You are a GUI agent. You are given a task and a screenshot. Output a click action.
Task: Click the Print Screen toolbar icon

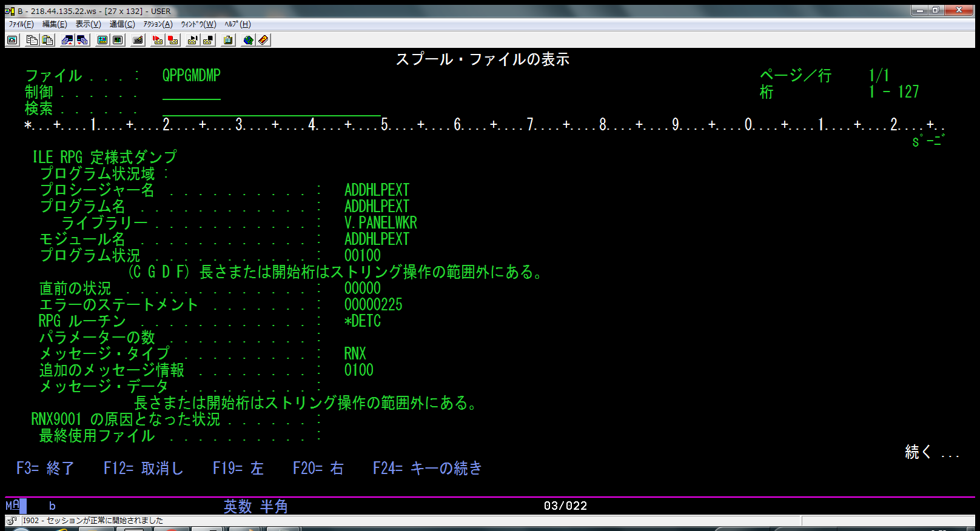point(12,40)
